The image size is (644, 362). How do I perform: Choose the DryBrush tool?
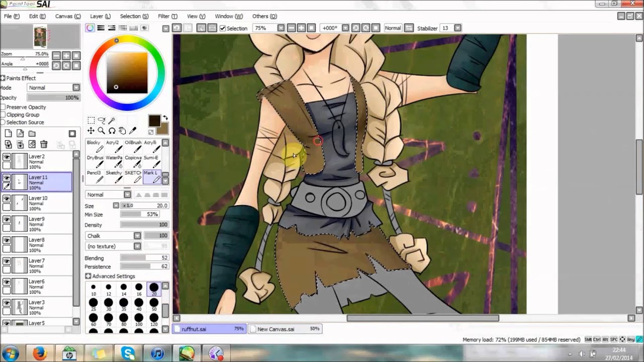tap(95, 161)
